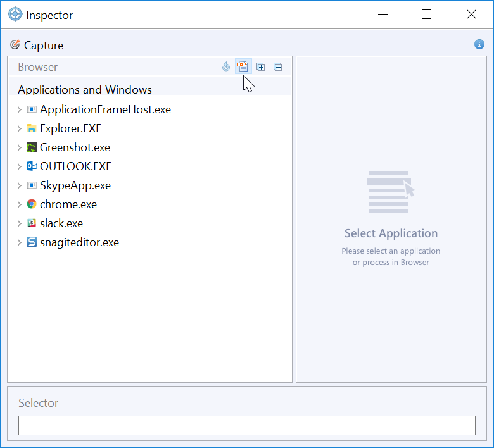Select ApplicationFrameHost.exe in the tree

tap(105, 109)
